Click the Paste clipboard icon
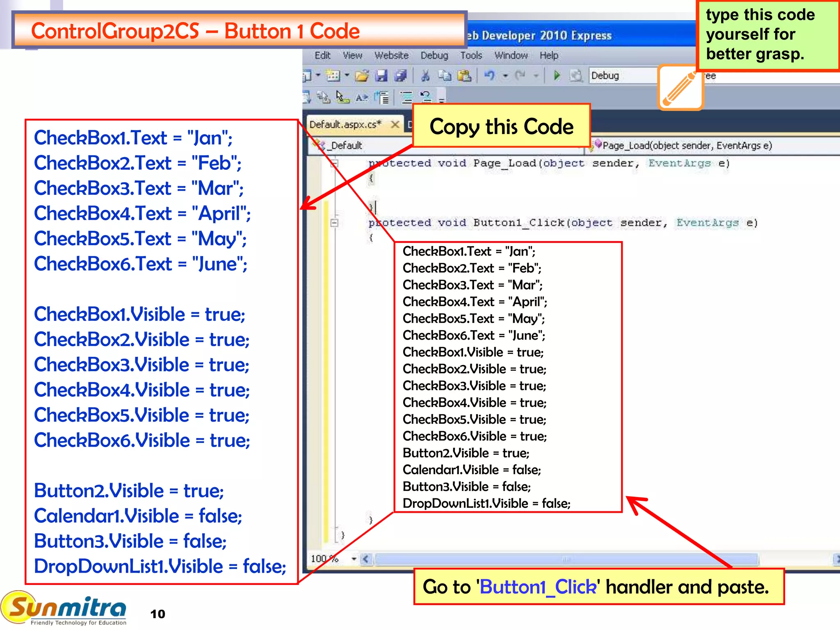840x630 pixels. pyautogui.click(x=464, y=76)
